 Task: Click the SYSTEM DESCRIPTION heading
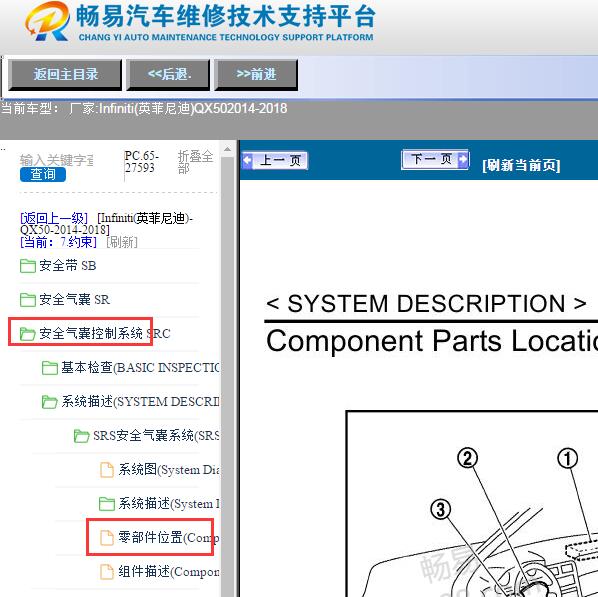tap(426, 304)
